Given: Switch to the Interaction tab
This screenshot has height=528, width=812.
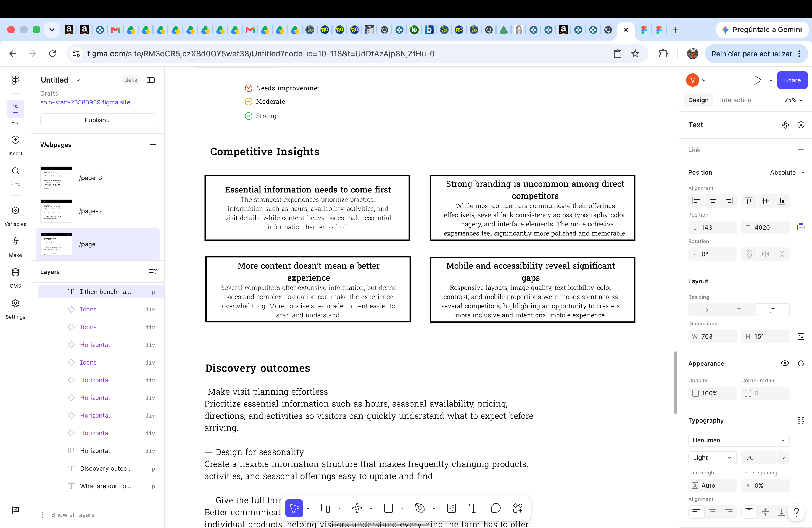Looking at the screenshot, I should coord(735,100).
